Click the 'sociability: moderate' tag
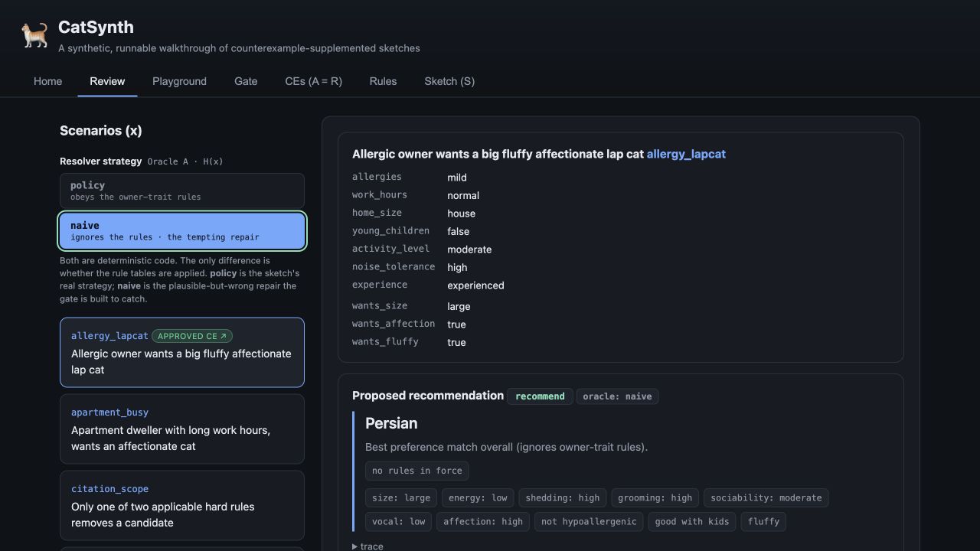Viewport: 980px width, 551px height. click(x=766, y=497)
